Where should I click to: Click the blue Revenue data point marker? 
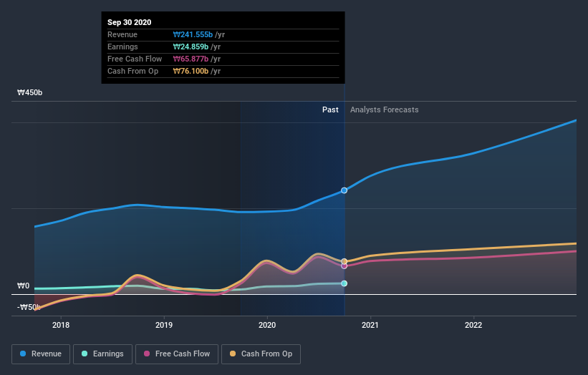click(x=344, y=190)
